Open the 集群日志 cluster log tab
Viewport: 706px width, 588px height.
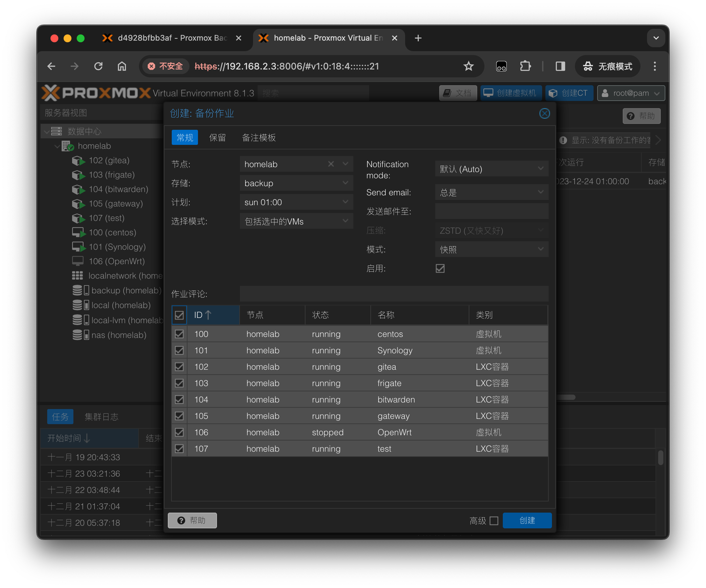click(102, 417)
